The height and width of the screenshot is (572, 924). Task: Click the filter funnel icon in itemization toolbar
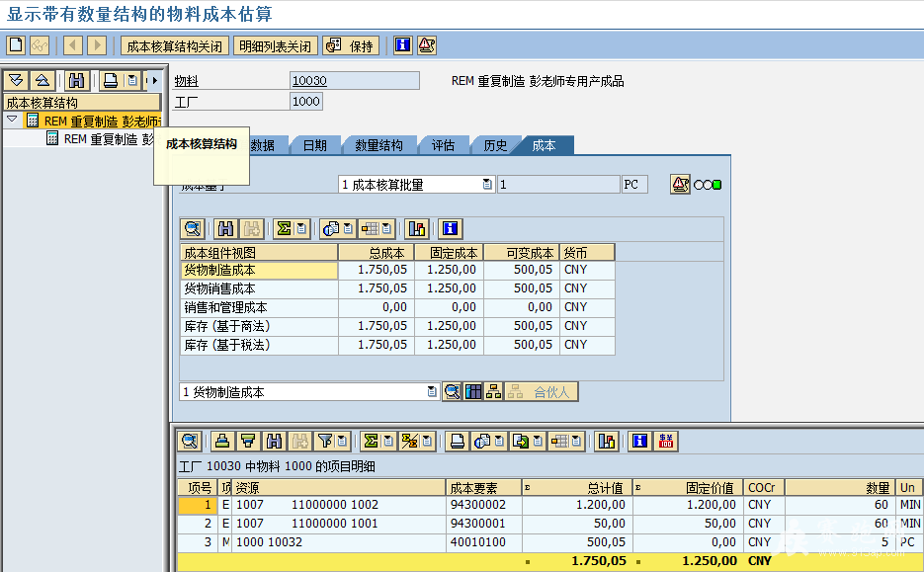[x=325, y=441]
